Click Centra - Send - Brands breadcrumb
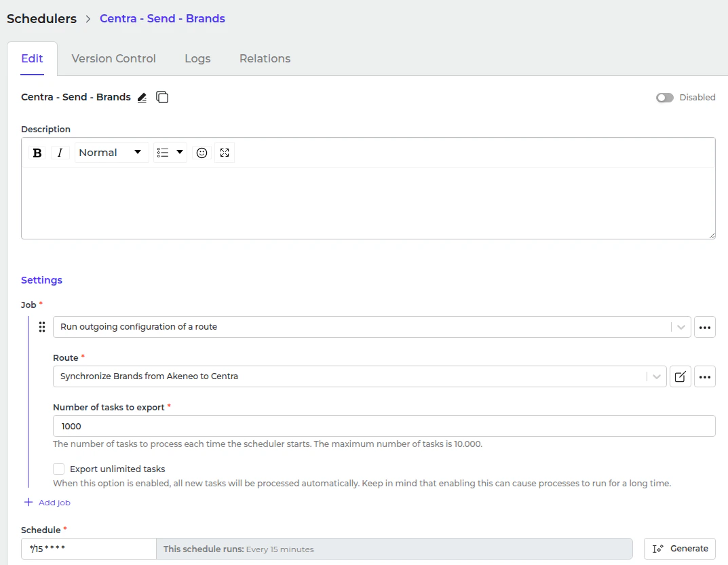 coord(163,18)
